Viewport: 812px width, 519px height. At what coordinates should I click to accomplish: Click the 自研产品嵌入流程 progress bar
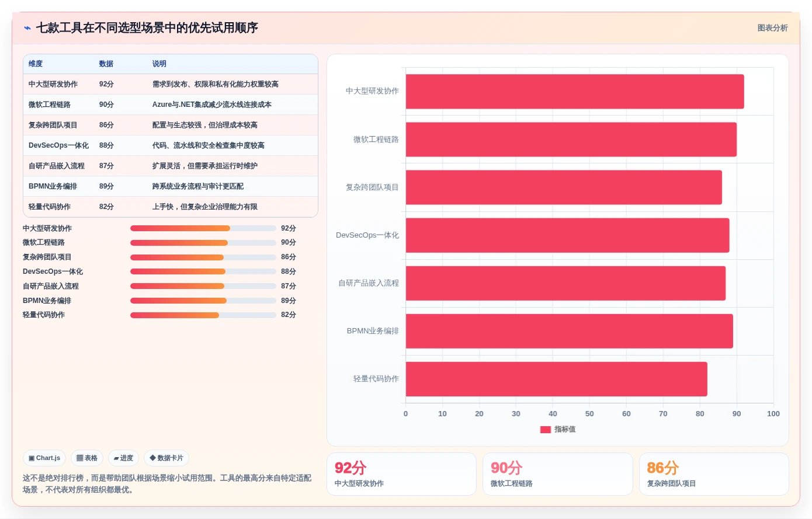click(x=203, y=286)
